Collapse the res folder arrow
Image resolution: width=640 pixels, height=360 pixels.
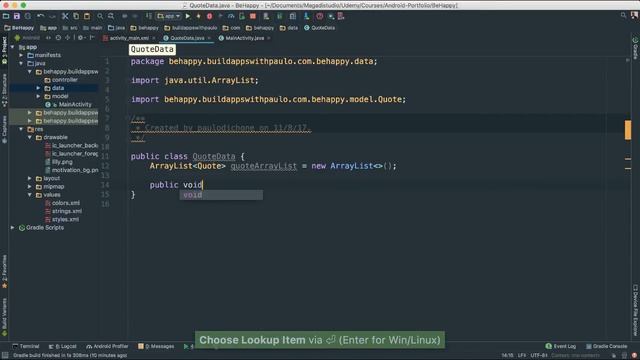tap(21, 129)
